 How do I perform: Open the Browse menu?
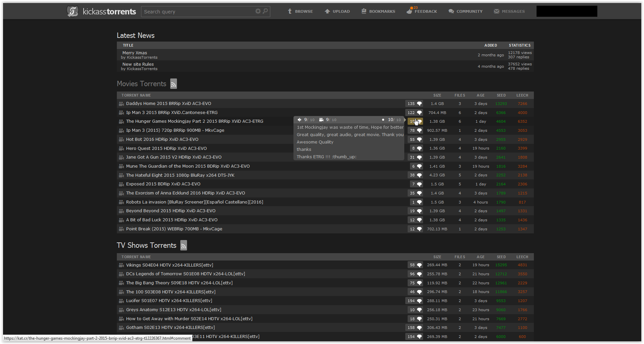[300, 11]
